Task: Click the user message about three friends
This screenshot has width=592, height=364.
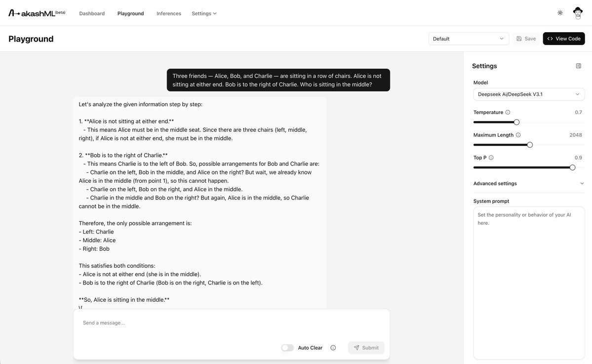Action: point(278,80)
